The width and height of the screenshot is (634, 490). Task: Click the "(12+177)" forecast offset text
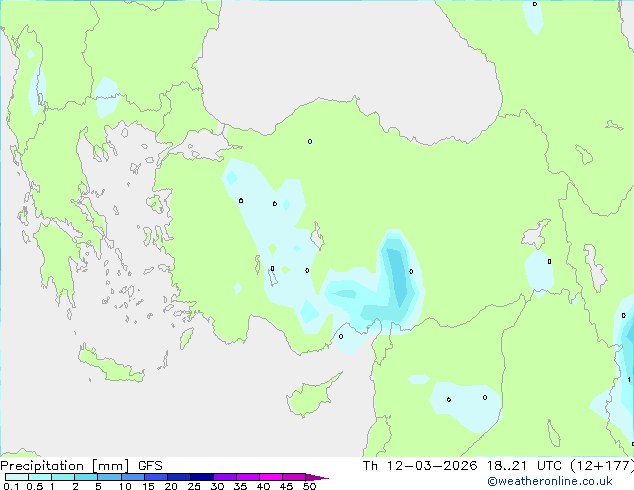coord(602,466)
